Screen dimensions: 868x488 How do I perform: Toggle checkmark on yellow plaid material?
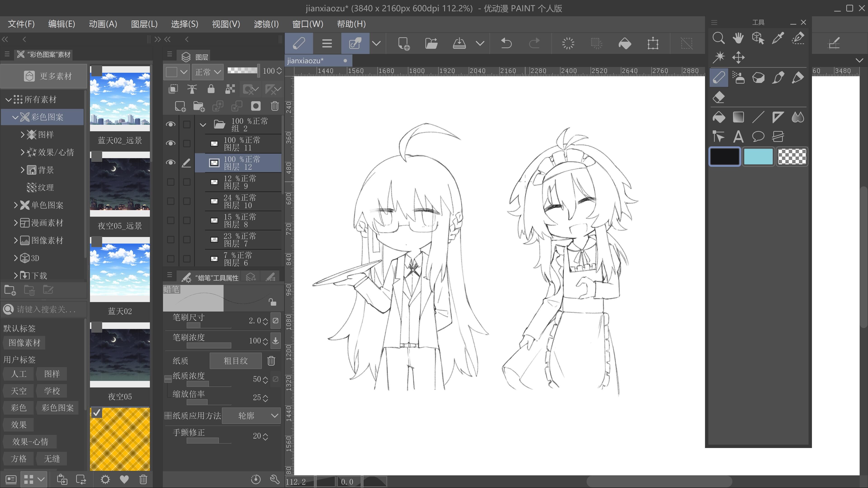point(97,412)
